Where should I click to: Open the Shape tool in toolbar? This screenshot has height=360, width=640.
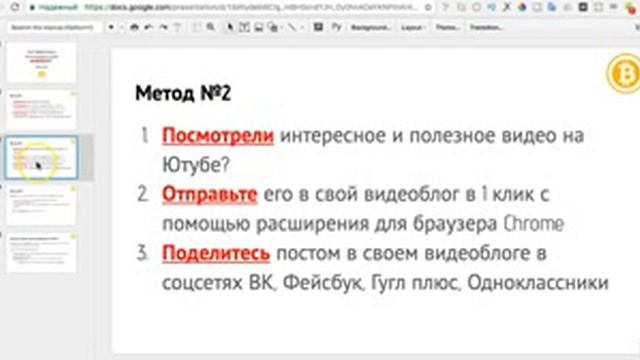[x=273, y=27]
